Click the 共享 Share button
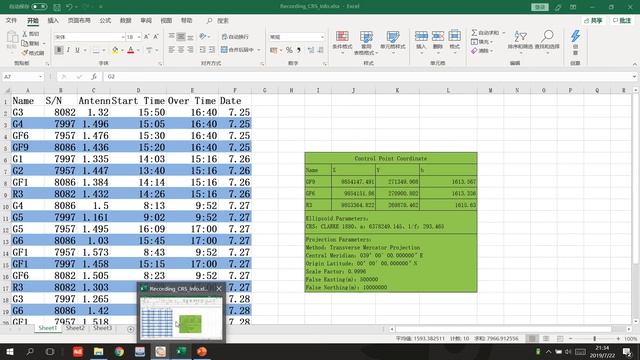640x360 pixels. (593, 20)
